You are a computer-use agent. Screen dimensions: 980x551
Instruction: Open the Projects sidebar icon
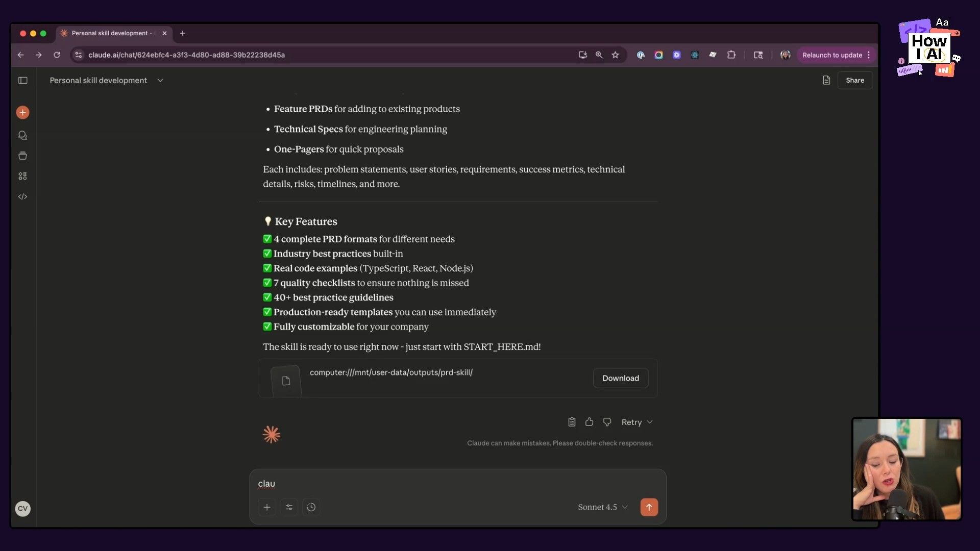[22, 156]
